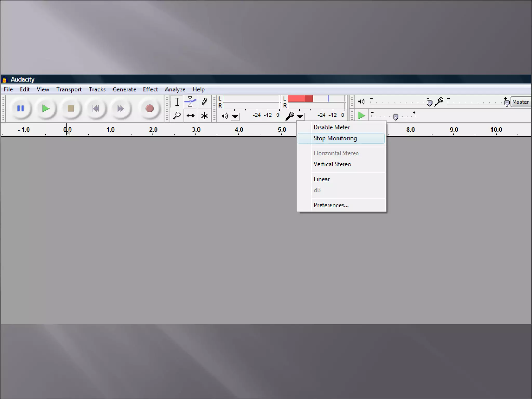This screenshot has height=399, width=532.
Task: Click the Pause transport button
Action: [21, 108]
